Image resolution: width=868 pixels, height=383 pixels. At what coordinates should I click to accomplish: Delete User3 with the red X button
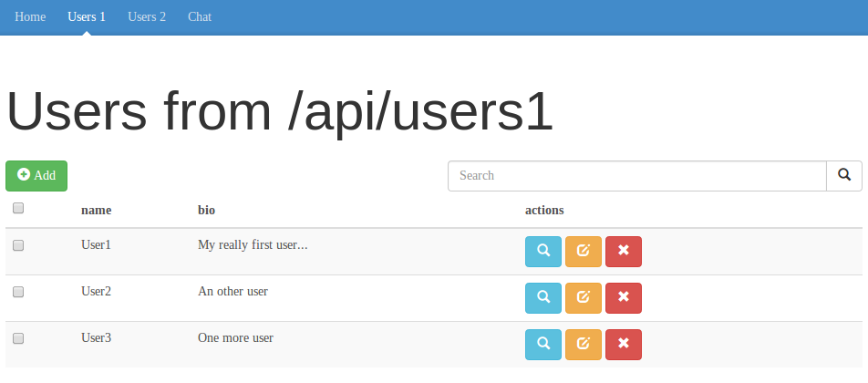pos(624,345)
